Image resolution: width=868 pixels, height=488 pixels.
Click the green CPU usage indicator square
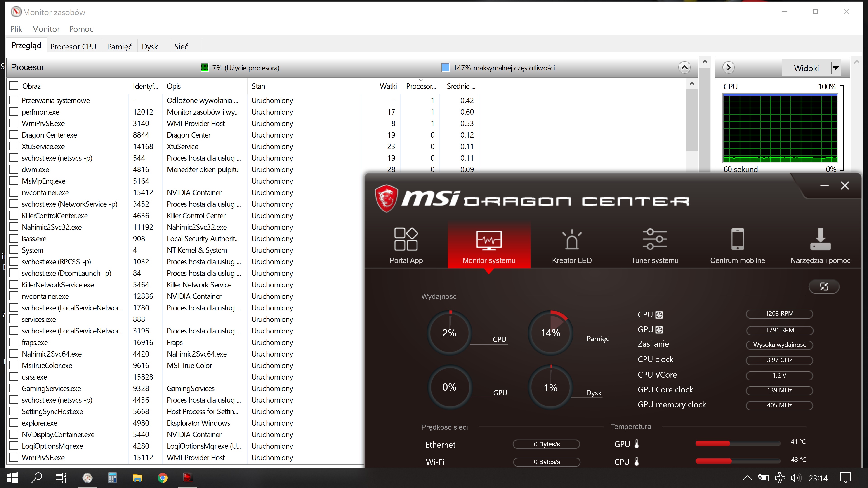tap(204, 67)
